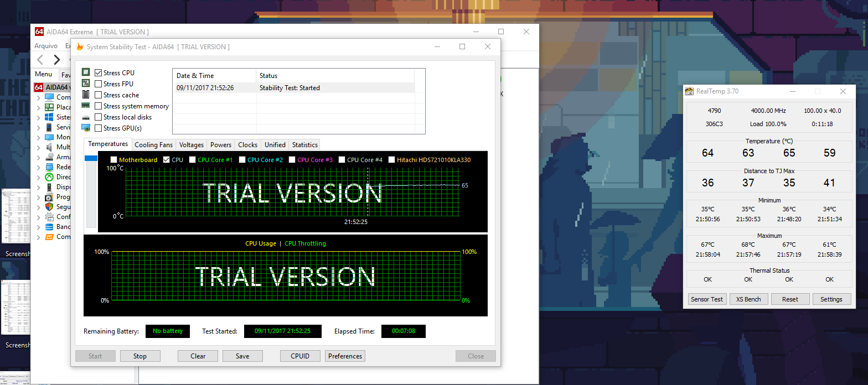Click the Windows logo icon in AIDA64 tree
The height and width of the screenshot is (385, 868).
tap(49, 117)
